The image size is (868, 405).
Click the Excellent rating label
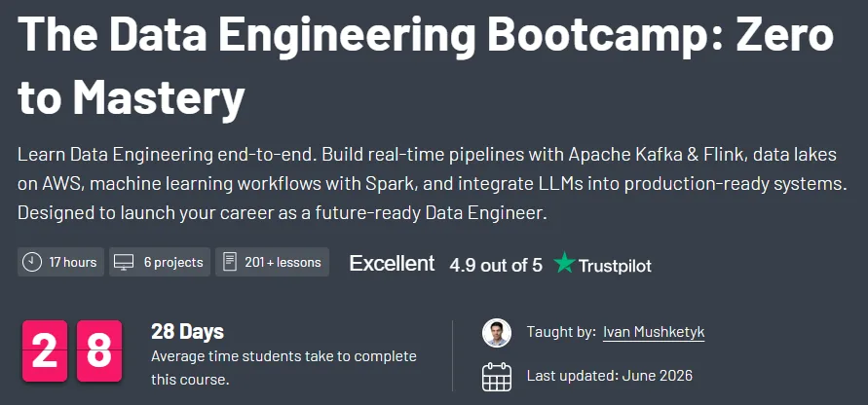tap(392, 264)
